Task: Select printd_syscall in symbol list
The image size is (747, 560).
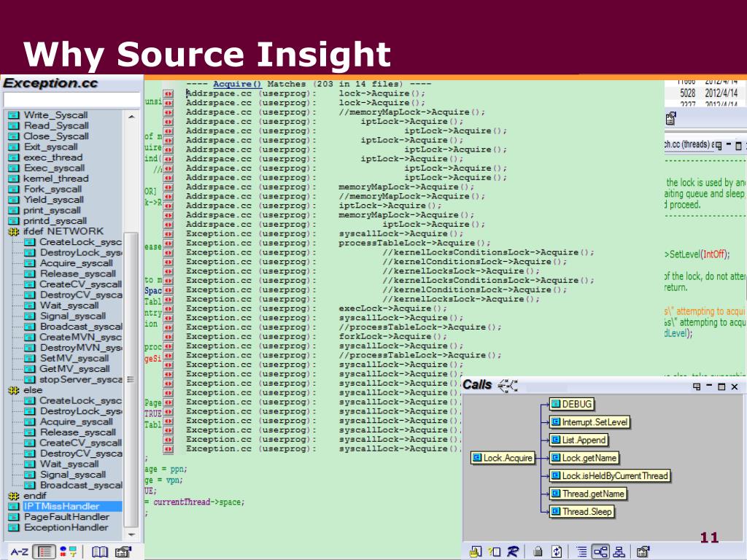Action: tap(55, 221)
